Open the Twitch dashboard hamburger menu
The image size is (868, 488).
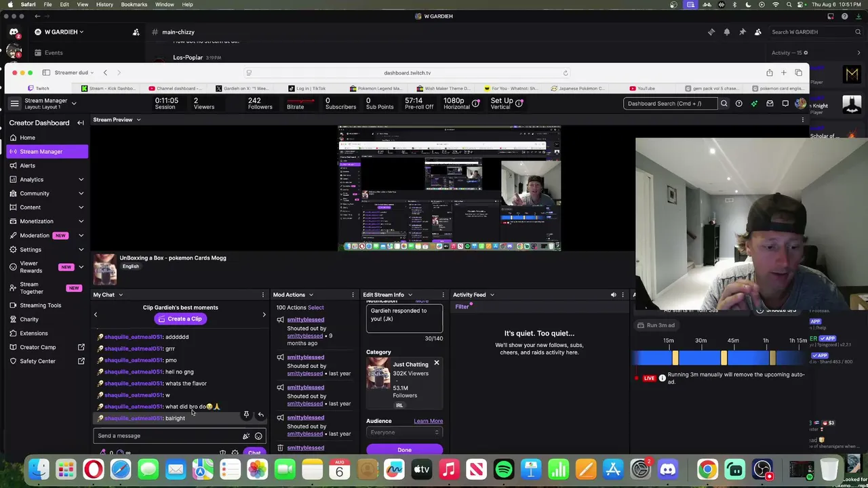(x=14, y=103)
